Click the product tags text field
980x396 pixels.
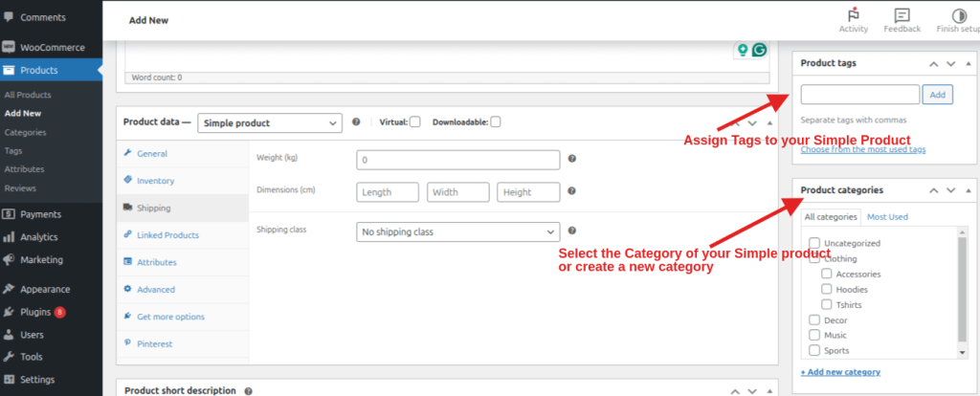[860, 95]
